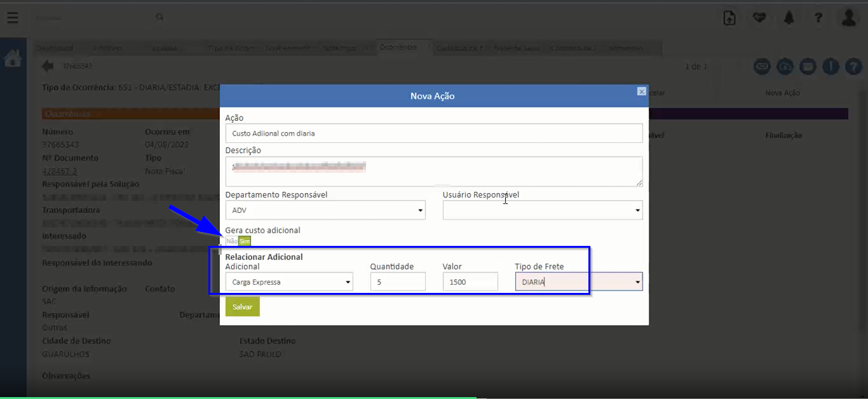Click the notifications bell icon

coord(789,18)
